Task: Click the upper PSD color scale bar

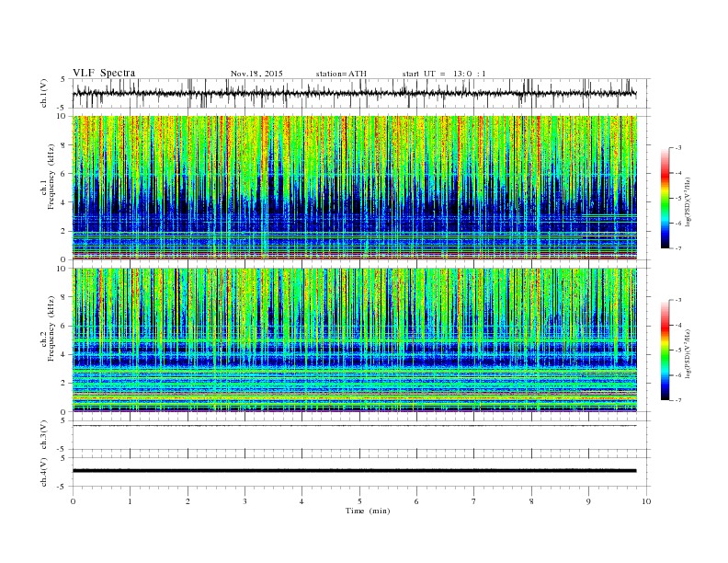Action: click(x=665, y=198)
